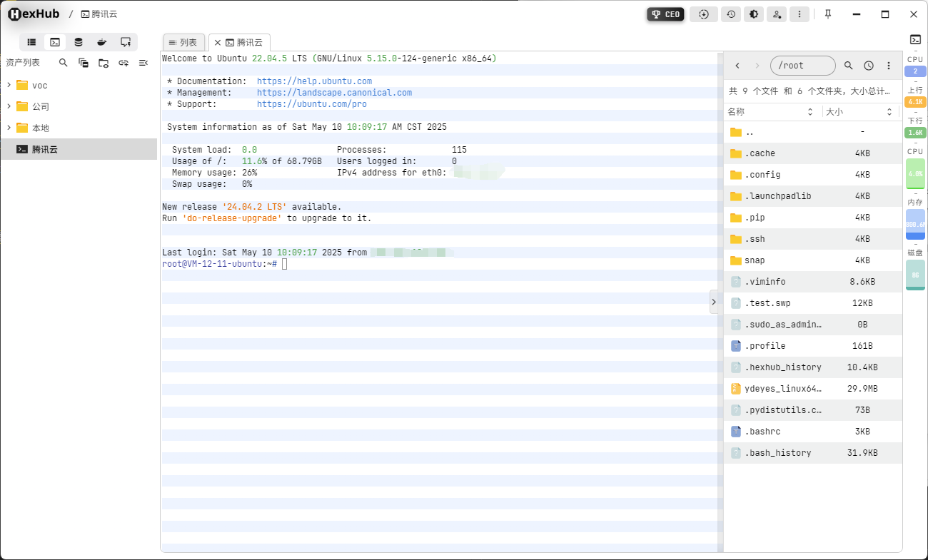Open the file panel three-dot menu
928x560 pixels.
point(889,66)
